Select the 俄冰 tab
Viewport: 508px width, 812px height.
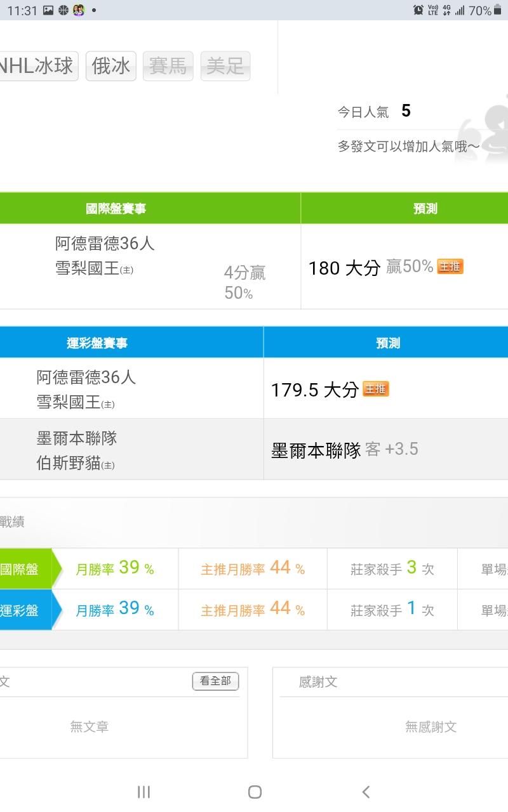[x=111, y=66]
